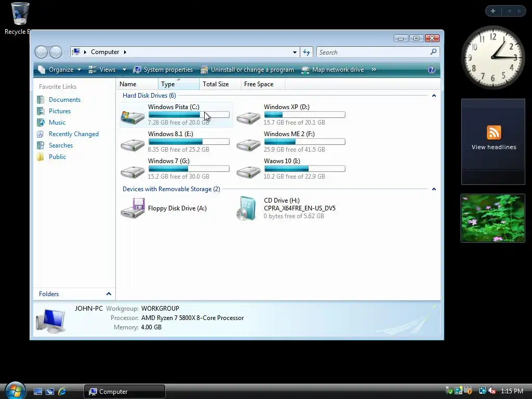The height and width of the screenshot is (399, 532).
Task: Click the Documents icon in Favorite Links
Action: pos(41,99)
